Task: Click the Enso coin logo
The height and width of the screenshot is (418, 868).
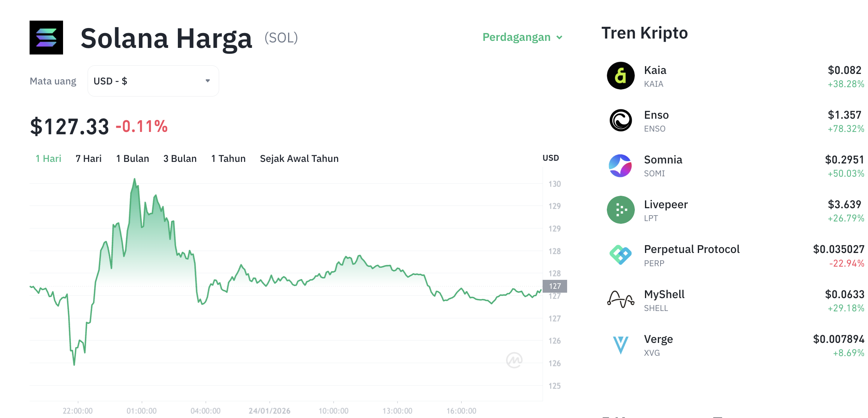Action: coord(620,120)
